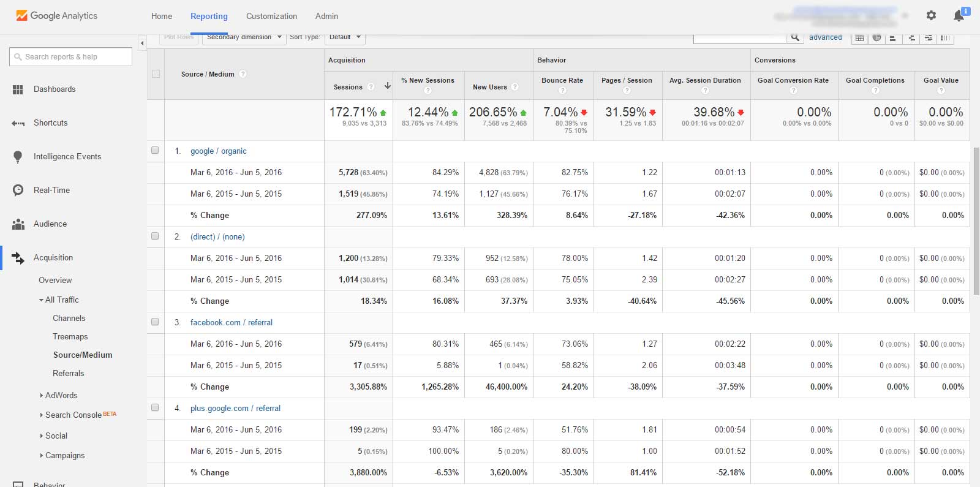Toggle the select-all rows checkbox
This screenshot has height=487, width=980.
coord(156,74)
